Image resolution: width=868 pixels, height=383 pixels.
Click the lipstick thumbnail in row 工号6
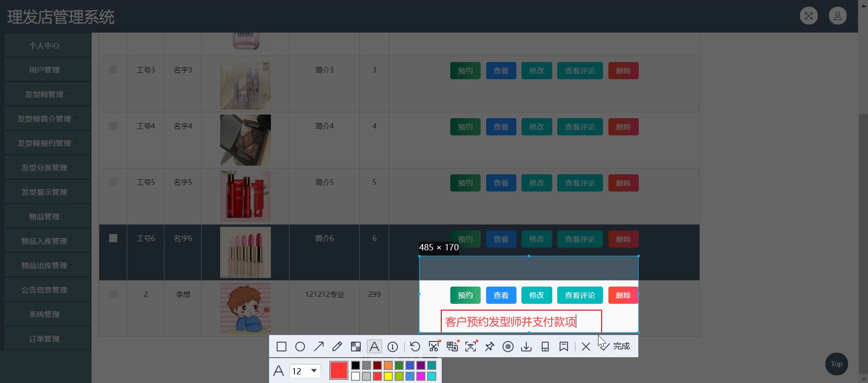click(x=246, y=252)
